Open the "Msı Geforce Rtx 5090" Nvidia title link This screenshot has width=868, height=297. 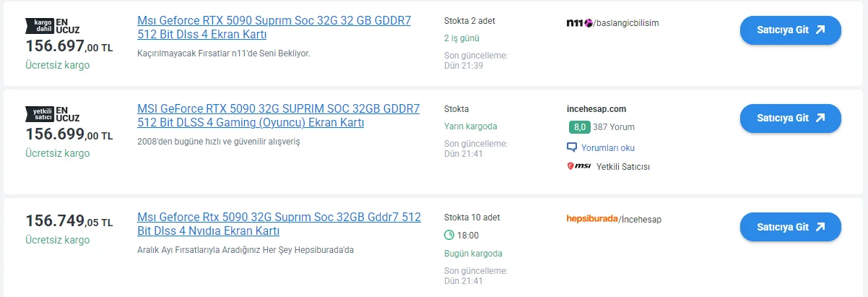coord(279,224)
